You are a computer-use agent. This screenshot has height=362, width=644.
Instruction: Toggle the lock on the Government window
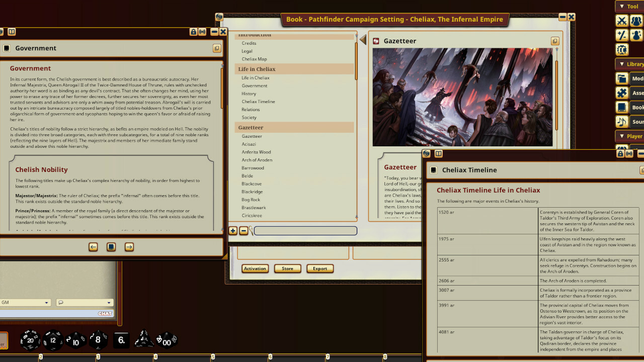point(193,31)
